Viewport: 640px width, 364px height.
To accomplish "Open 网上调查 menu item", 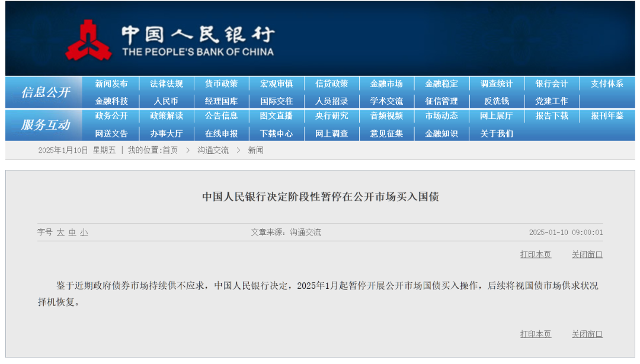I will (x=331, y=134).
